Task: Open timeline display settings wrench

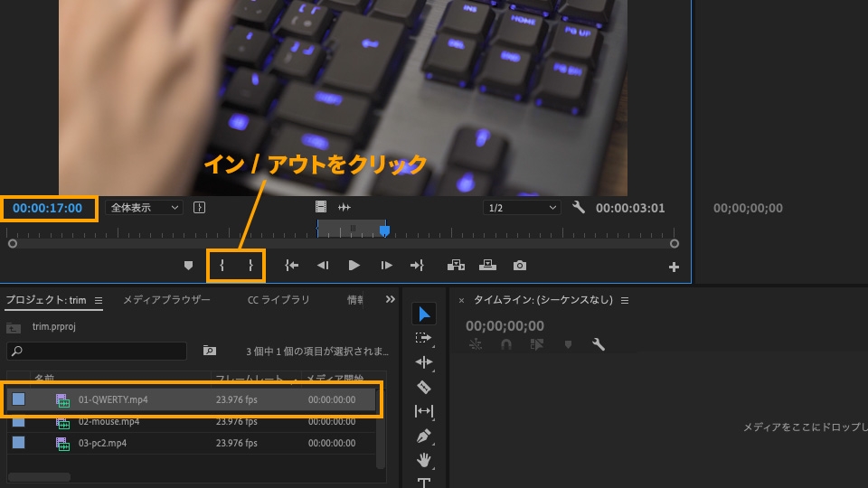Action: tap(599, 344)
